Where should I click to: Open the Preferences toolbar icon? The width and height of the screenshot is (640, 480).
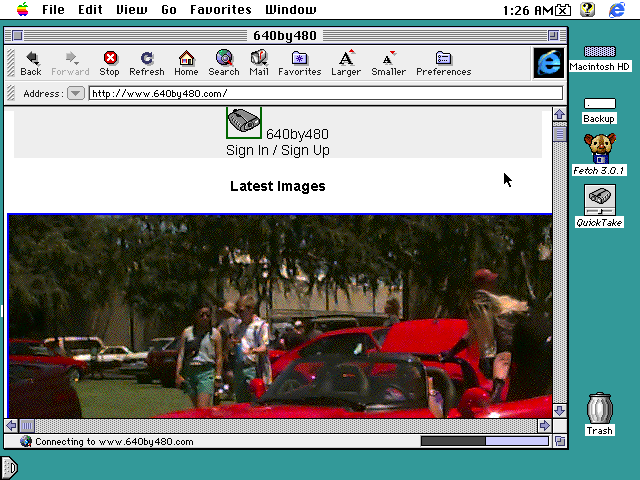pos(444,63)
